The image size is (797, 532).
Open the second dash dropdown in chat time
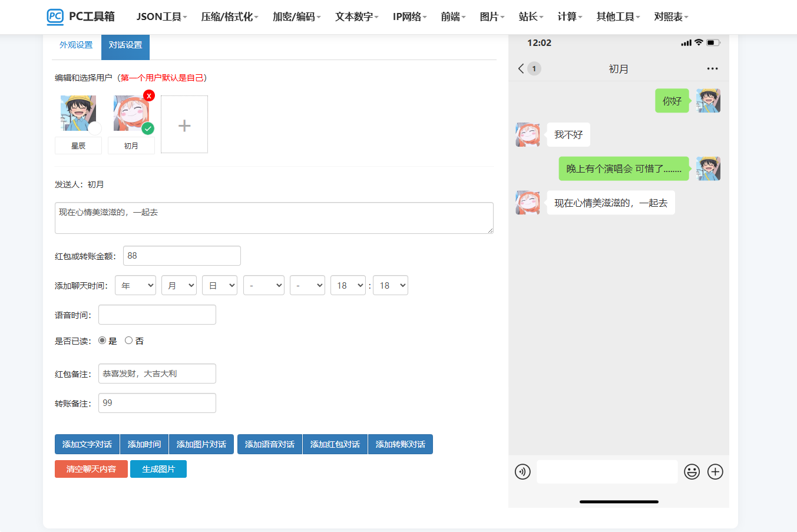(x=307, y=285)
